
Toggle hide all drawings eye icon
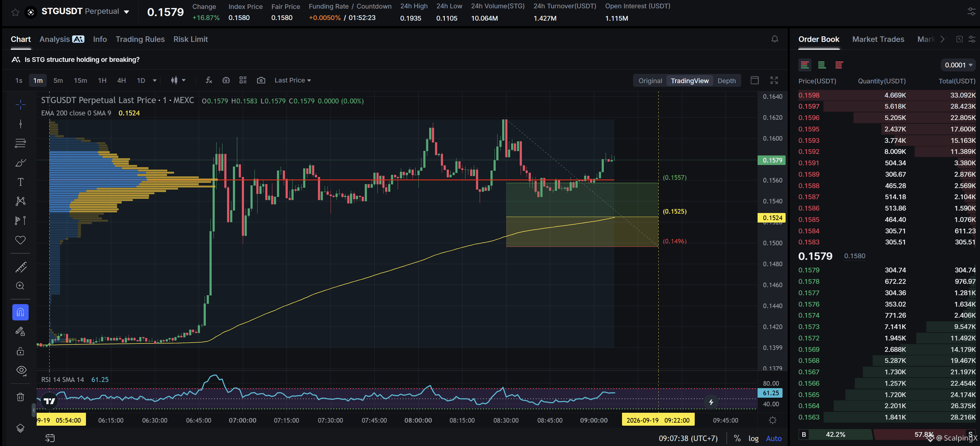(21, 370)
